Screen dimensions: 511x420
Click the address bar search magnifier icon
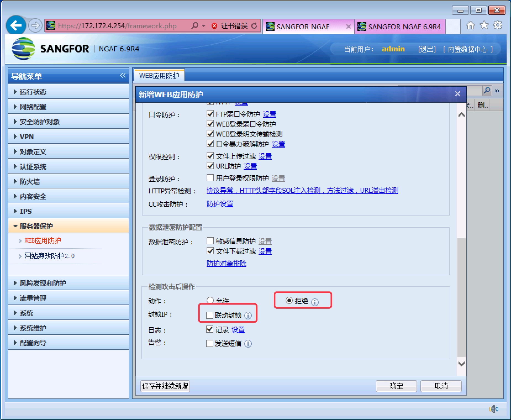coord(195,26)
